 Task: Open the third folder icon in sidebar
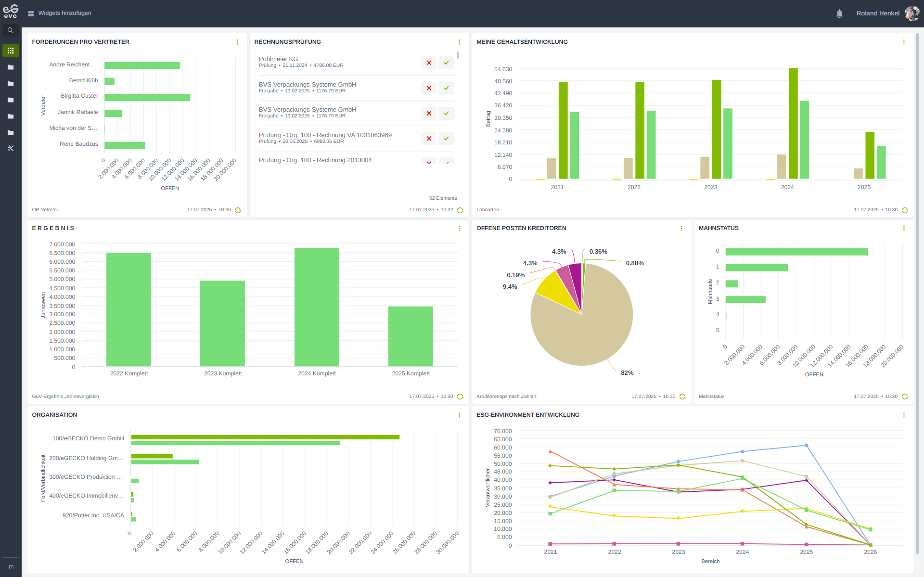[11, 100]
